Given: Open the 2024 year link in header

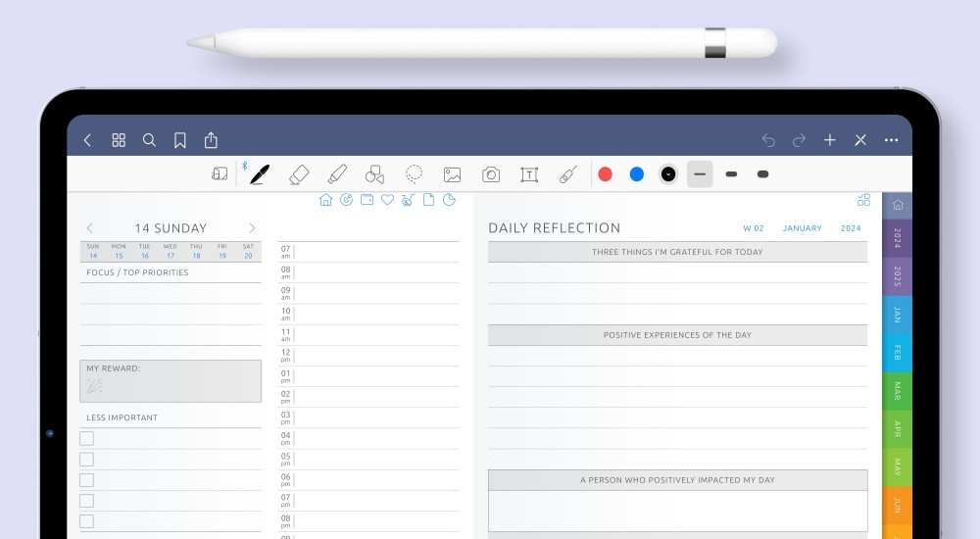Looking at the screenshot, I should pyautogui.click(x=851, y=228).
